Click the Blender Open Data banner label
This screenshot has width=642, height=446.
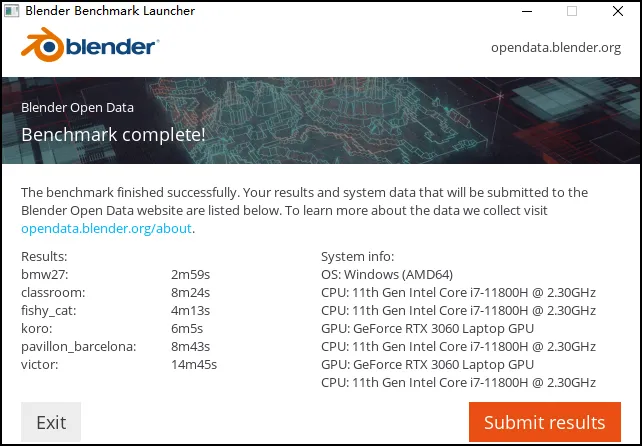click(x=77, y=107)
